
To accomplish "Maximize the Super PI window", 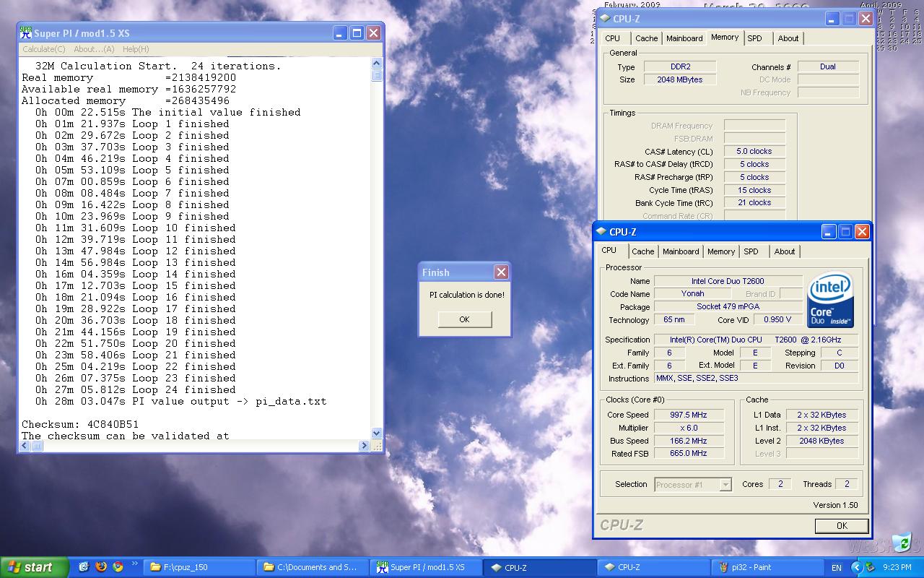I will (x=357, y=33).
